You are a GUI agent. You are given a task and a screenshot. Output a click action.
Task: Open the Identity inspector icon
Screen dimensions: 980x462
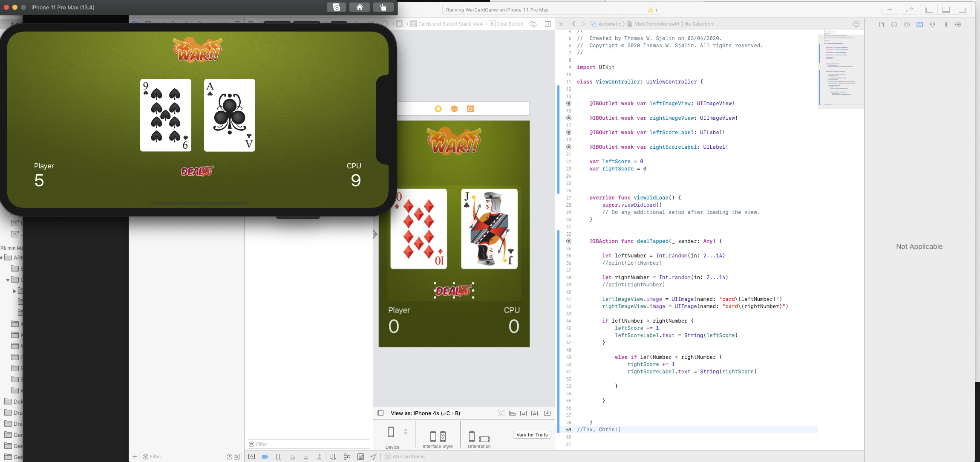coord(919,24)
